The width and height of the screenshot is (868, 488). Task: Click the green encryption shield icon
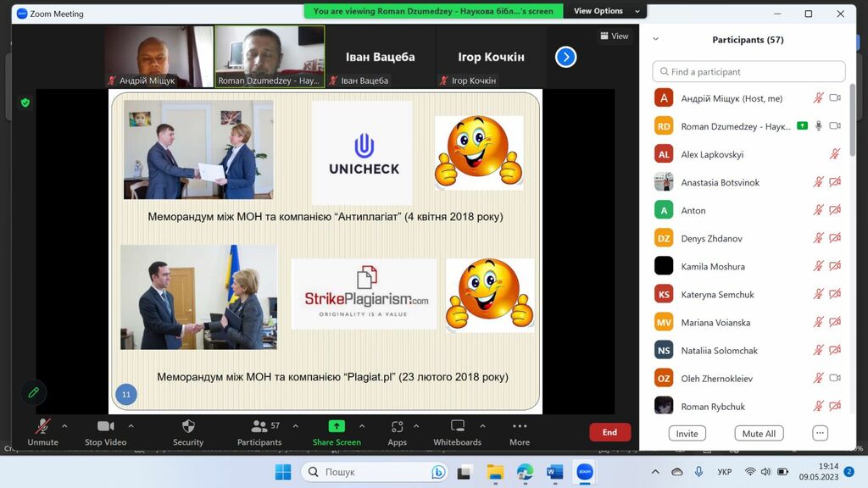click(25, 103)
